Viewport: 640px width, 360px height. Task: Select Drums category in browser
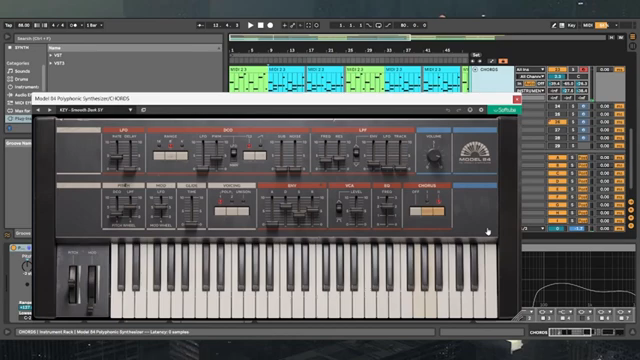pos(21,79)
